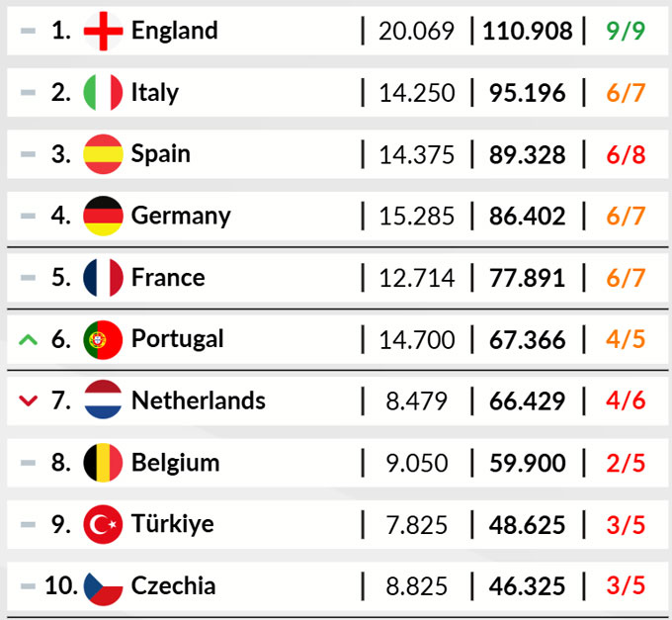This screenshot has height=620, width=672.
Task: Select the Czechia country name
Action: 173,585
